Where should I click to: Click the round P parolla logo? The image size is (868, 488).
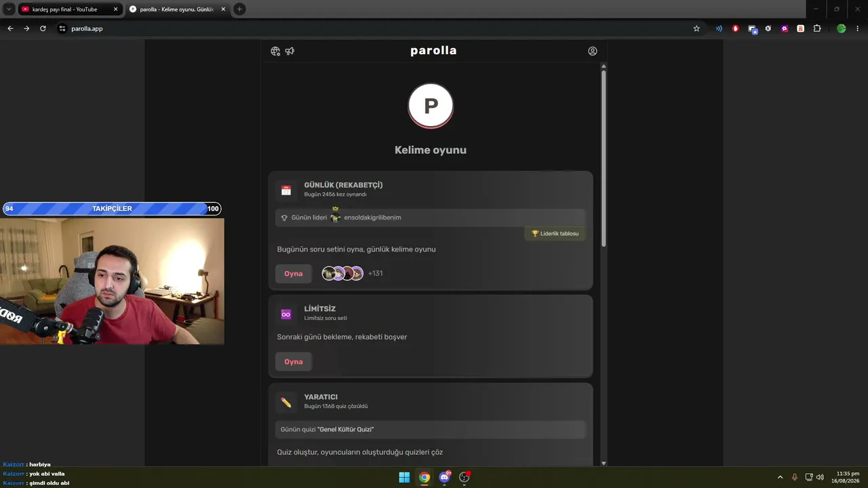pyautogui.click(x=431, y=106)
